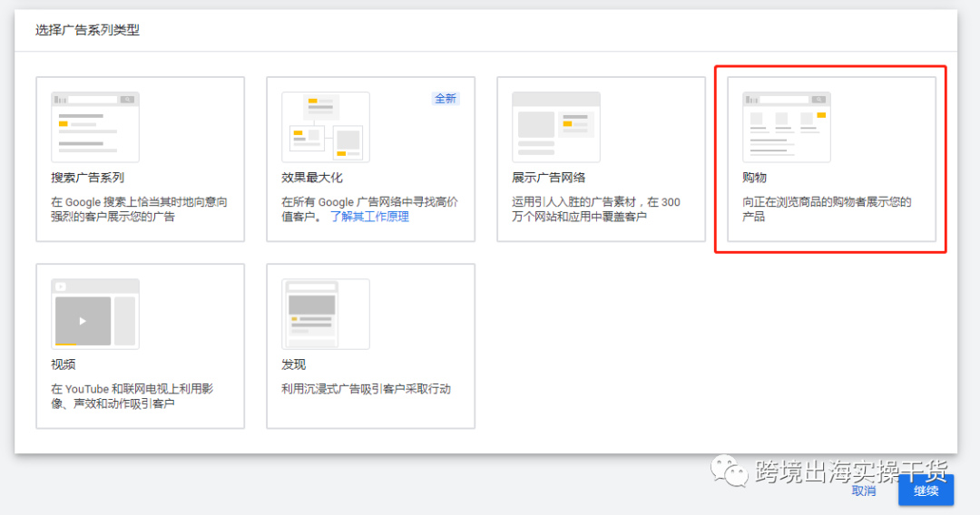Viewport: 980px width, 515px height.
Task: Click the 发现 illustration icon
Action: [326, 314]
